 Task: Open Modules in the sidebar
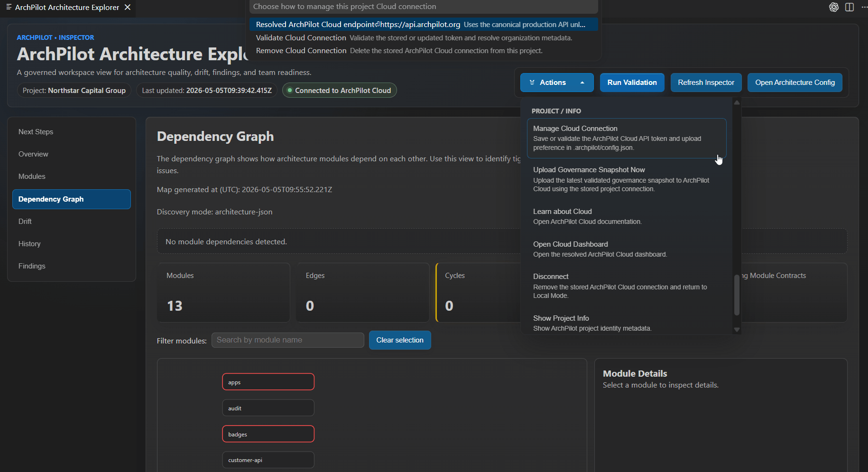pyautogui.click(x=72, y=176)
